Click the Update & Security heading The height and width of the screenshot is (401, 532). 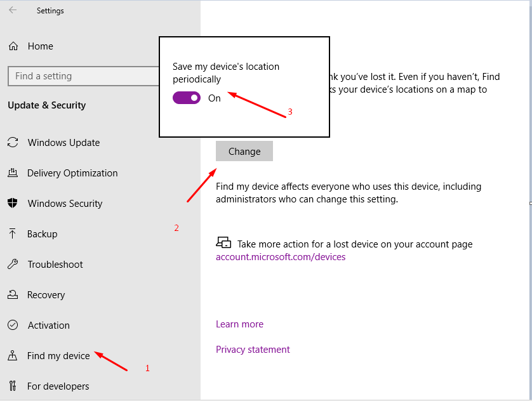click(47, 105)
